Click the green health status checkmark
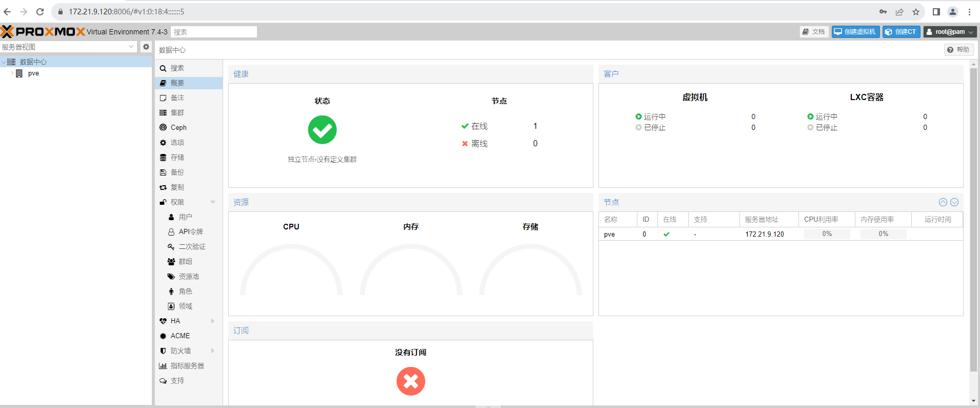This screenshot has height=408, width=980. [322, 130]
